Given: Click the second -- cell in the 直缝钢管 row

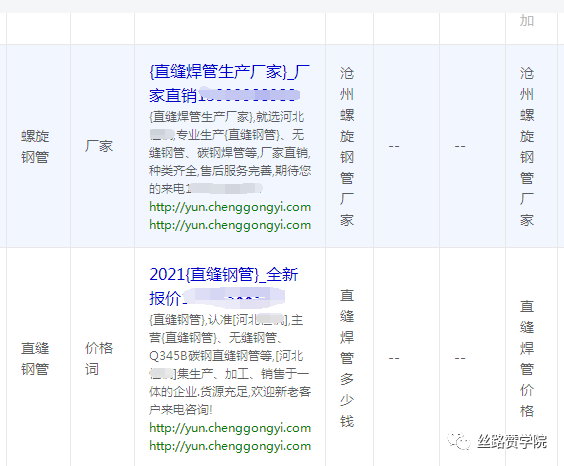Looking at the screenshot, I should point(460,358).
